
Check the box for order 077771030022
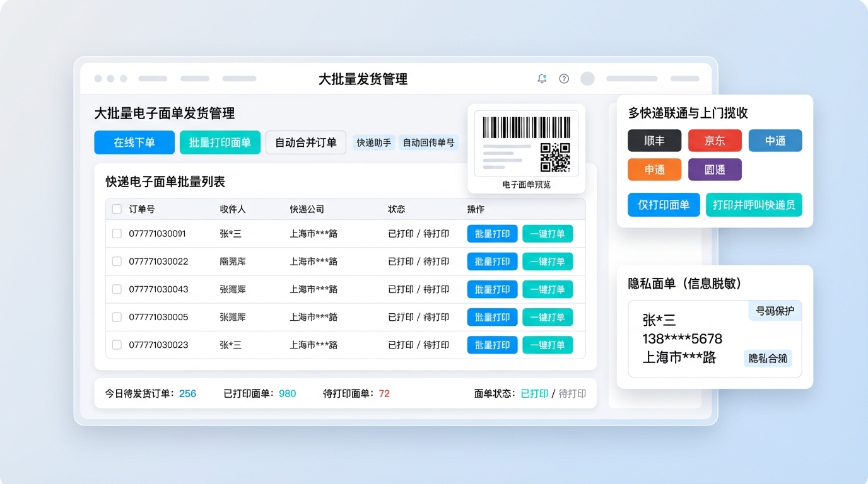click(117, 262)
